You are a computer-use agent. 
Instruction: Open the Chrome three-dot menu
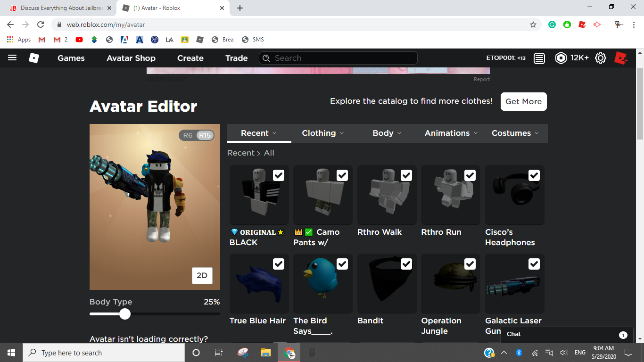click(633, 25)
